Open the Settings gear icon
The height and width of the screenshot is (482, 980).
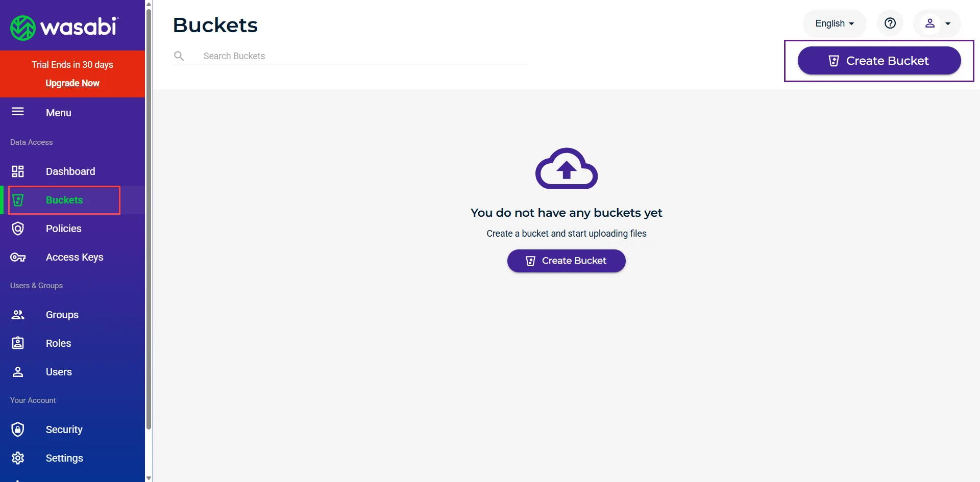click(x=18, y=458)
